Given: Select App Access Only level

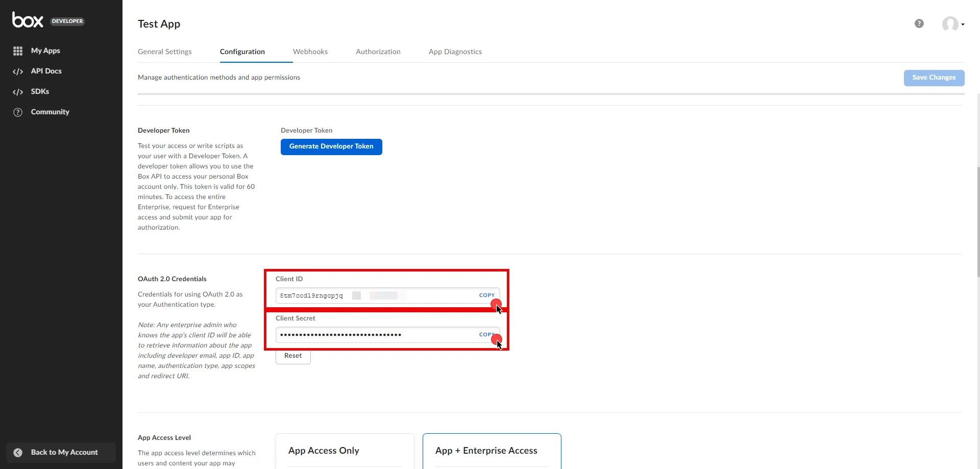Looking at the screenshot, I should point(345,451).
